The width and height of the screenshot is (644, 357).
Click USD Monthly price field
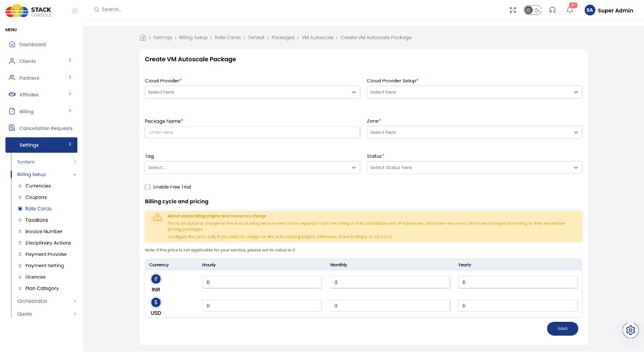pyautogui.click(x=390, y=305)
